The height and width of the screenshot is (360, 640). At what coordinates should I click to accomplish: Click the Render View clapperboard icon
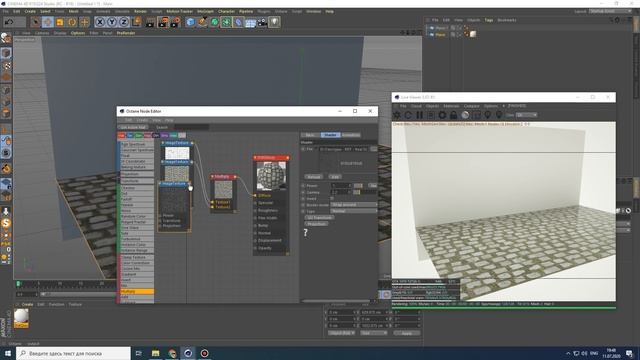[x=151, y=22]
